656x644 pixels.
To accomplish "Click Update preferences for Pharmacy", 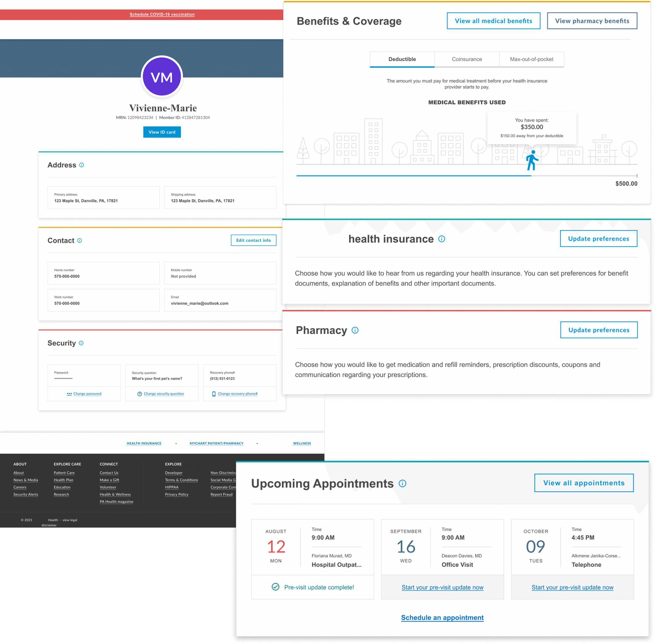I will (x=599, y=330).
